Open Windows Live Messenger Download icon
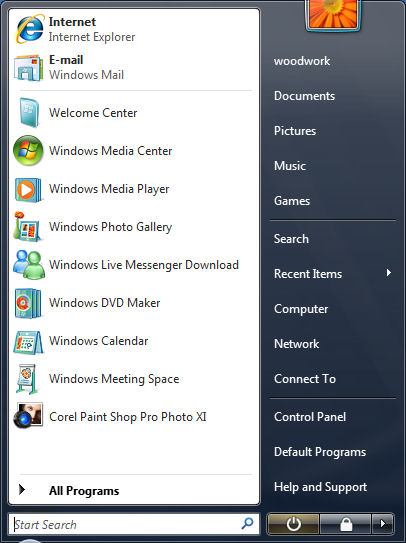The image size is (406, 543). 29,265
